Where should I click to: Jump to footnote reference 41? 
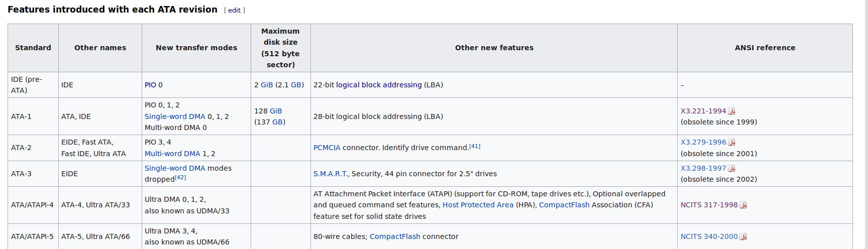[475, 146]
